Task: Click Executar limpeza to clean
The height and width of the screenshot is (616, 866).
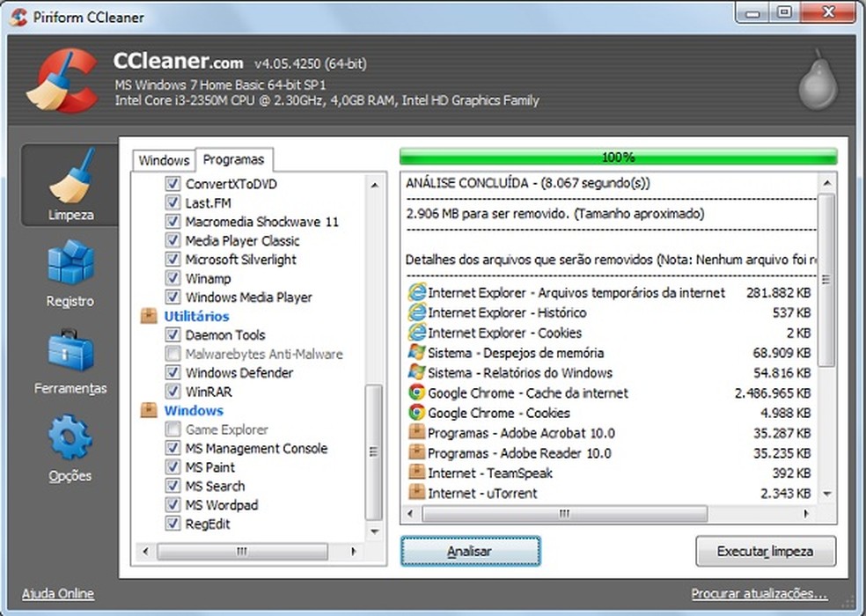Action: coord(765,552)
